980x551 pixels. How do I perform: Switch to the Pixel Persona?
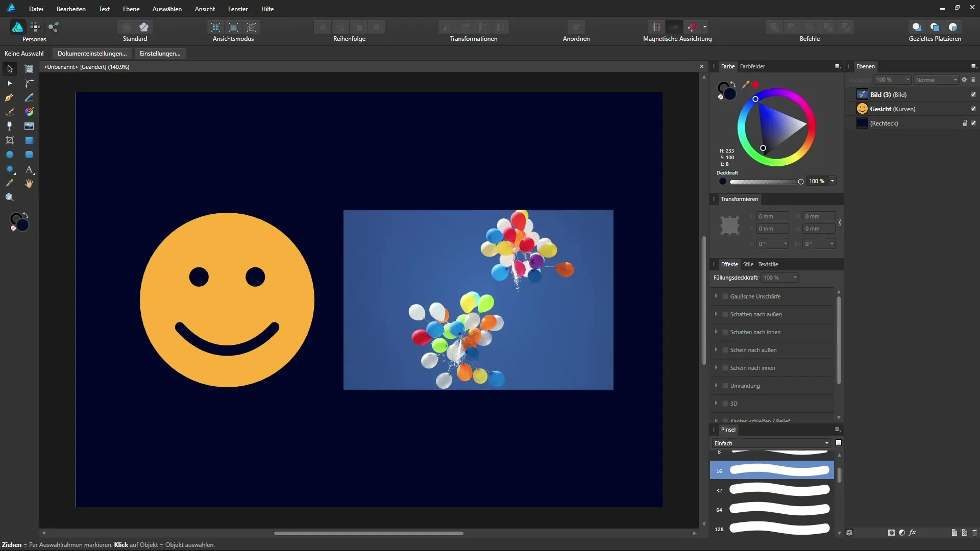click(x=35, y=27)
